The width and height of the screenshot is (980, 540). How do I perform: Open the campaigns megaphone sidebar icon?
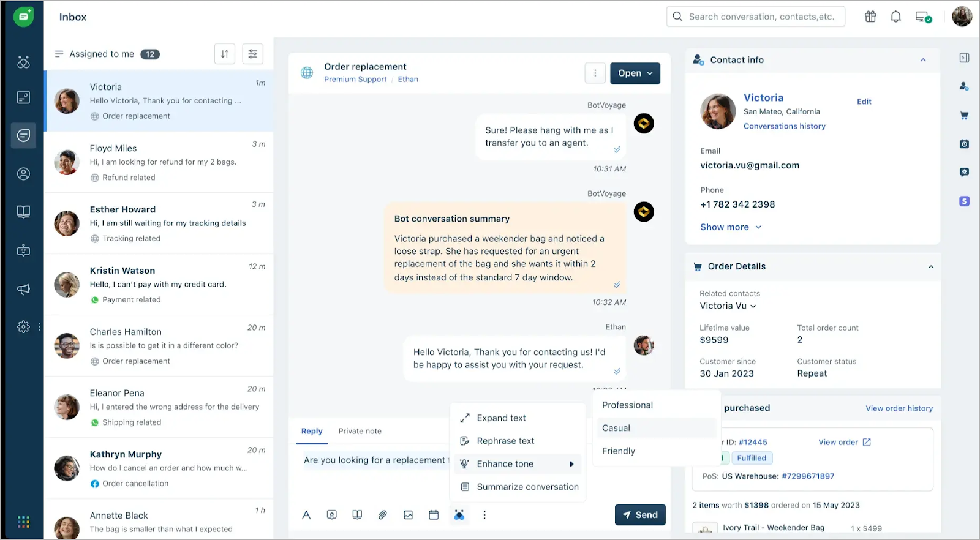pyautogui.click(x=23, y=289)
